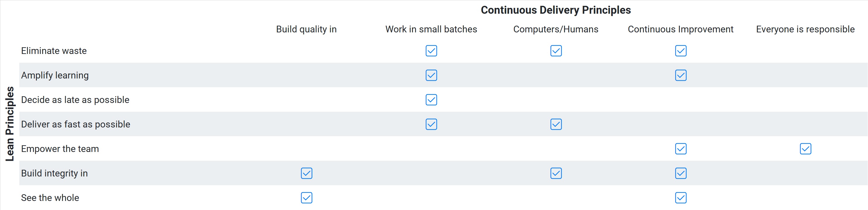Uncheck the Decide as late as possible checkbox
The width and height of the screenshot is (868, 210).
pyautogui.click(x=431, y=100)
